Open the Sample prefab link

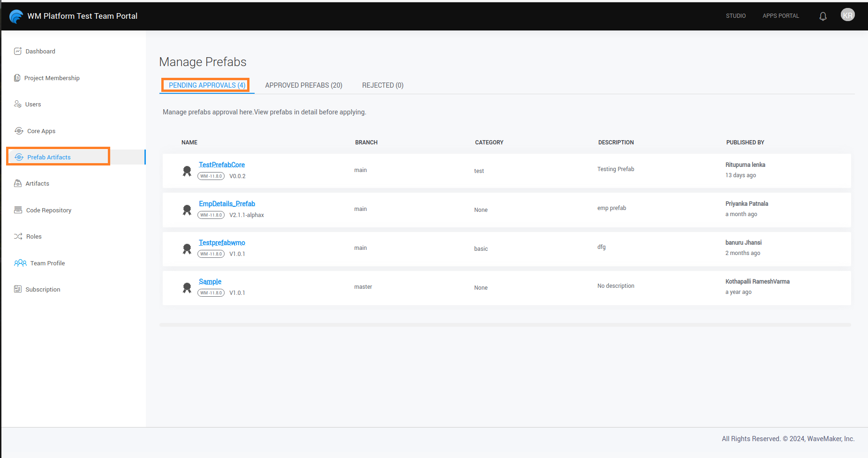pyautogui.click(x=210, y=282)
